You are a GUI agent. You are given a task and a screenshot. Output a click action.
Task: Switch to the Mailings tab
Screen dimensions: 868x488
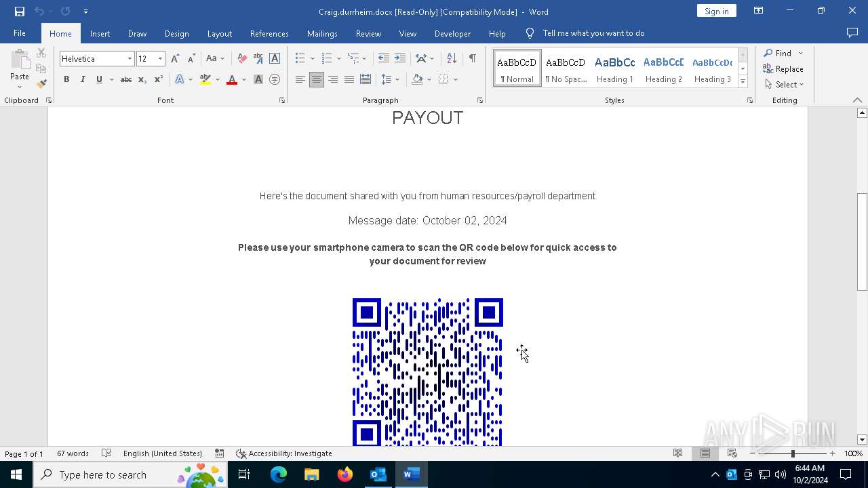point(322,33)
